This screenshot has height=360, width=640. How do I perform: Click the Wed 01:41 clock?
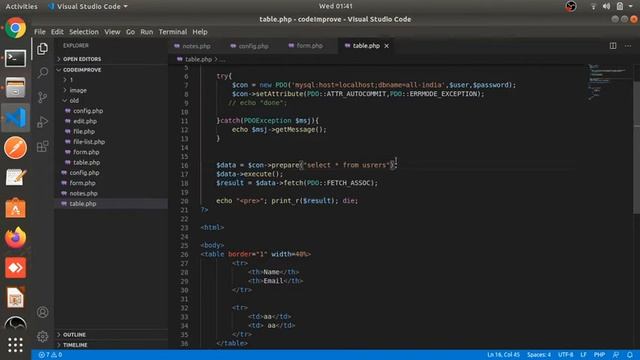click(336, 6)
